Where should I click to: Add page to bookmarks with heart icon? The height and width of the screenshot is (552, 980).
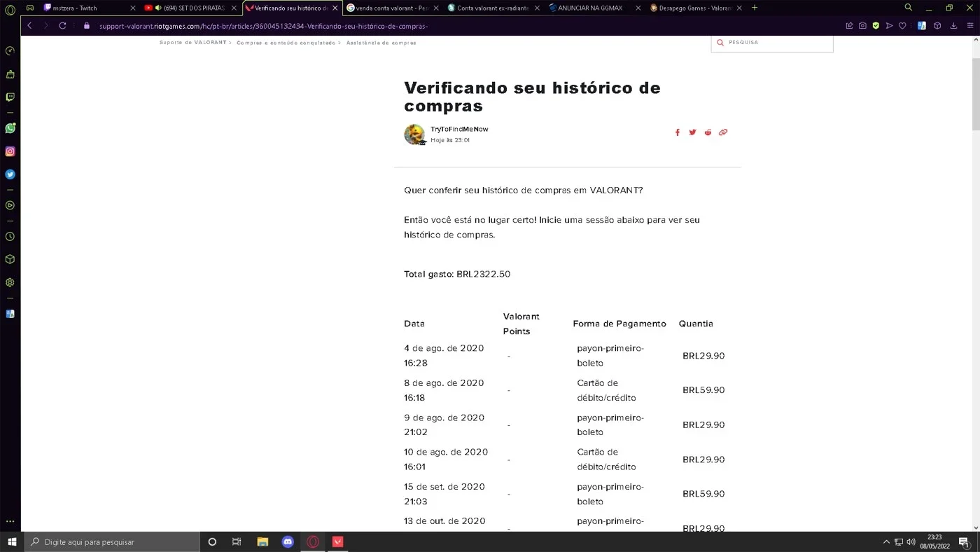coord(902,26)
